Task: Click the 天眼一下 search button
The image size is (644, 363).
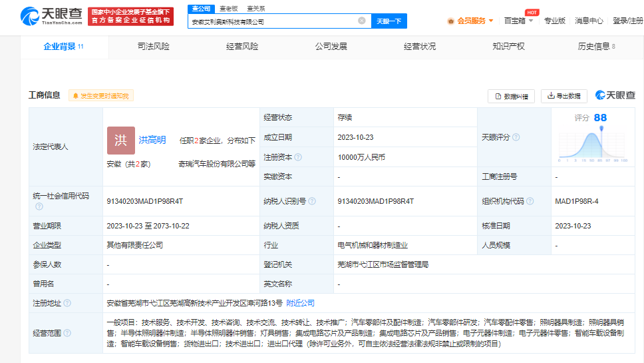Action: click(x=389, y=21)
